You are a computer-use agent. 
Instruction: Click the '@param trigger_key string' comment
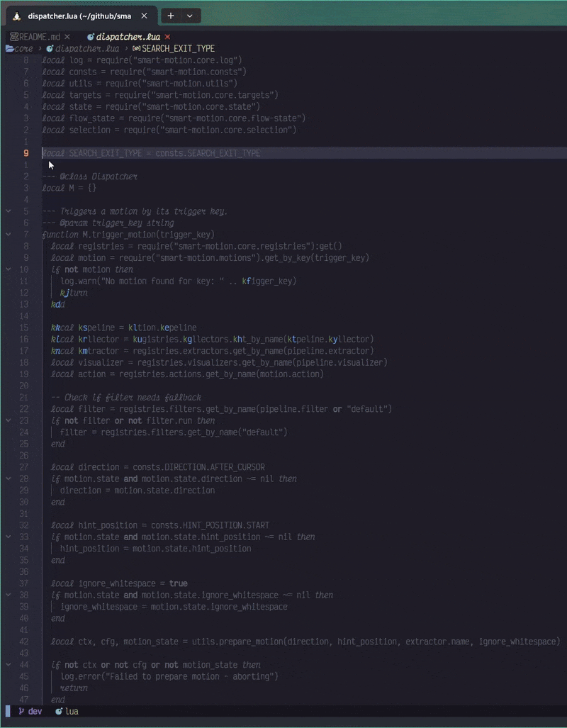[108, 223]
